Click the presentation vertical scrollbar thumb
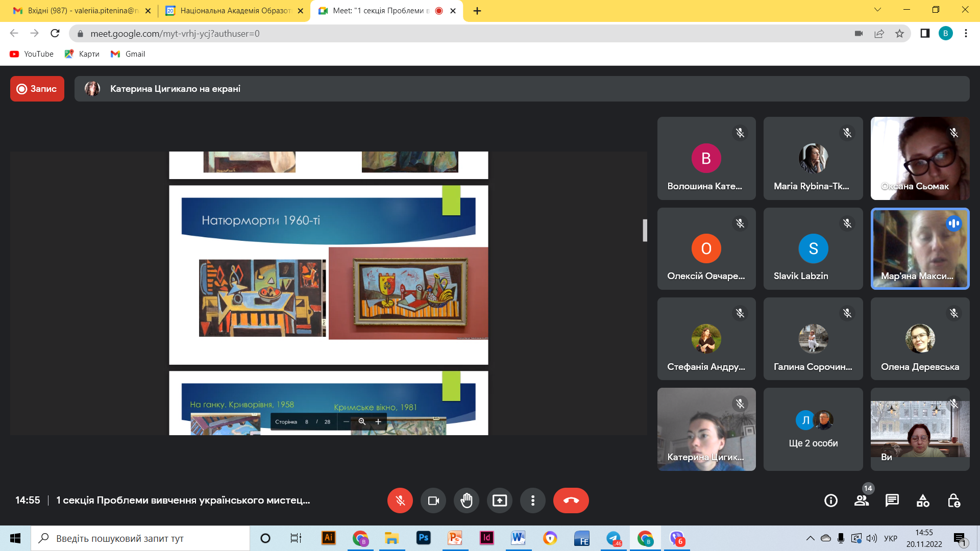 645,231
